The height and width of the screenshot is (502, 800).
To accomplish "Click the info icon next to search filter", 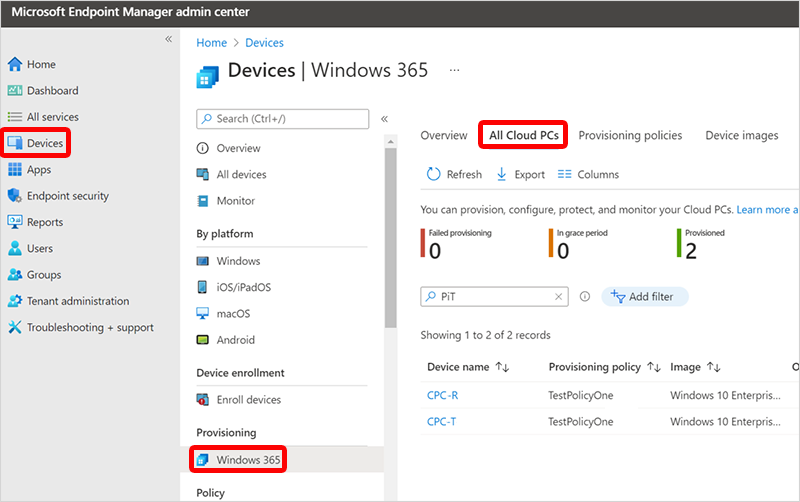I will (585, 296).
